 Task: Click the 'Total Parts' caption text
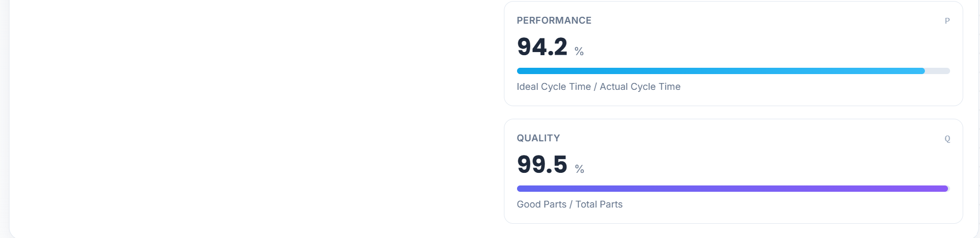click(599, 204)
